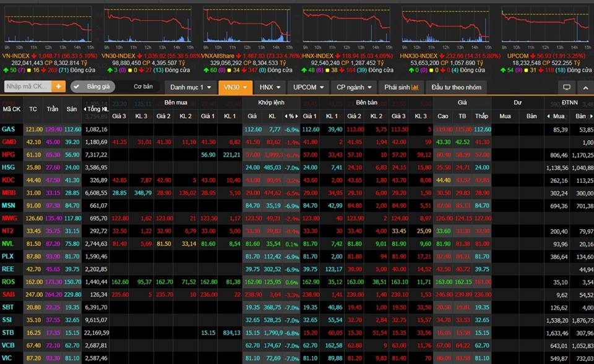Select the VIC stock symbol
Image resolution: width=594 pixels, height=364 pixels.
coord(7,358)
